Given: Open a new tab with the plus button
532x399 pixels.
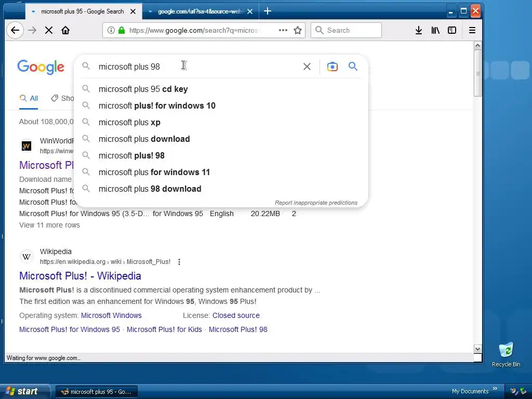Looking at the screenshot, I should point(268,11).
